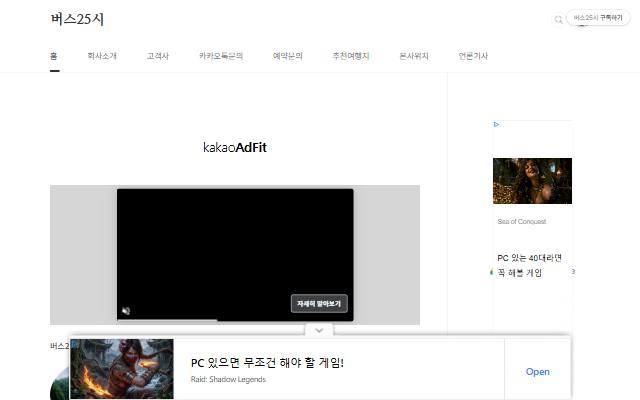Image resolution: width=640 pixels, height=400 pixels.
Task: Open the 본사위치 menu item
Action: 414,56
